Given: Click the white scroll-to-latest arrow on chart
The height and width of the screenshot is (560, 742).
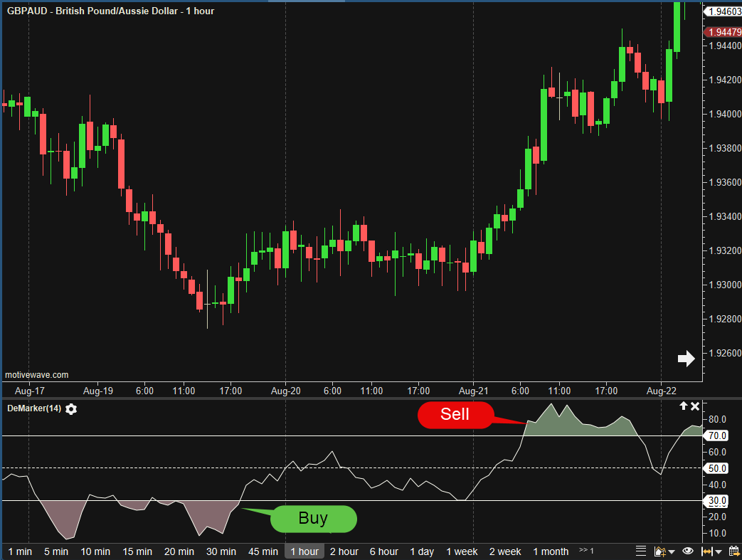Looking at the screenshot, I should [686, 359].
